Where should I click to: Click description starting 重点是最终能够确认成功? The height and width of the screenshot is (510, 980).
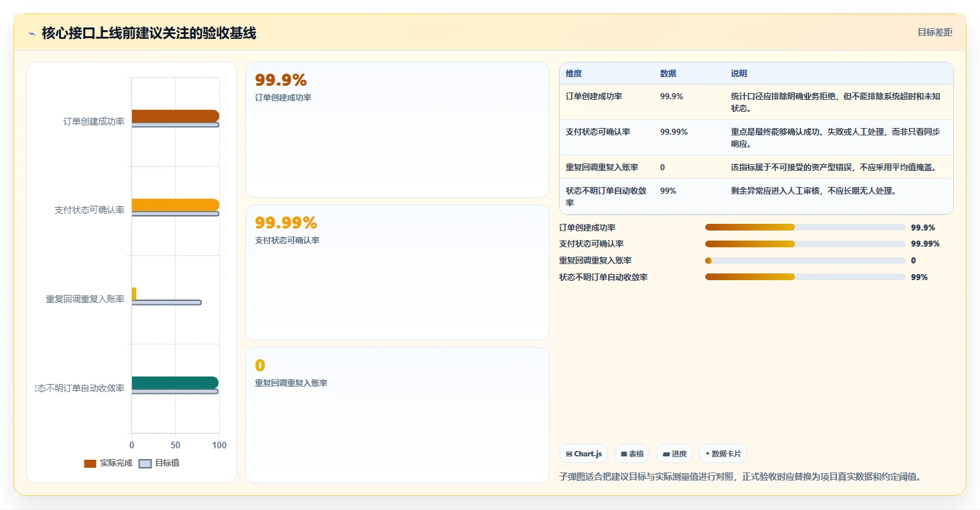click(x=835, y=138)
